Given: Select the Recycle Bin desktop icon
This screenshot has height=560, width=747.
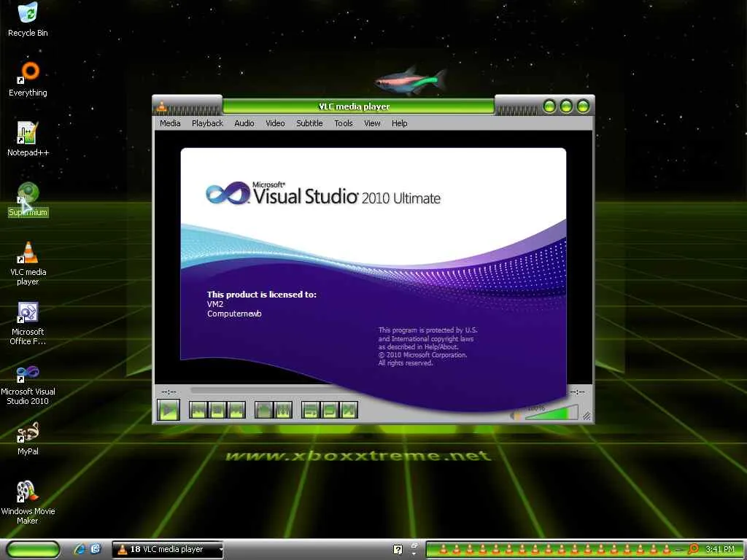Looking at the screenshot, I should (28, 20).
